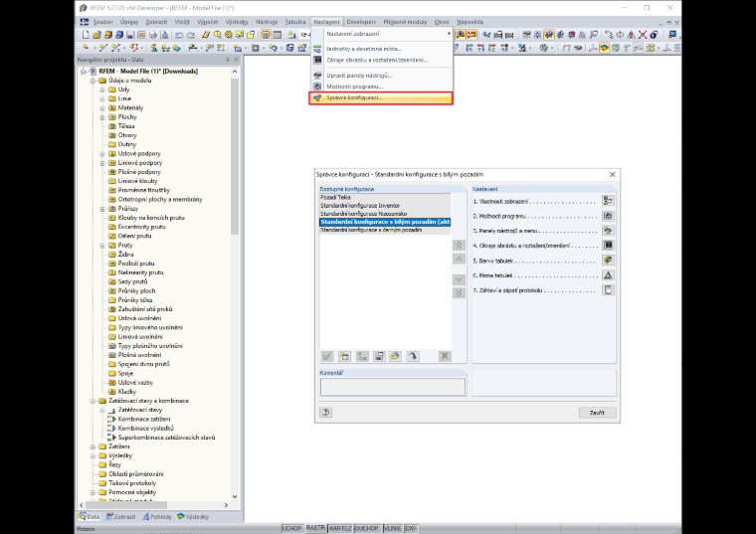The image size is (756, 534).
Task: Click the Zavřít button
Action: pos(597,413)
